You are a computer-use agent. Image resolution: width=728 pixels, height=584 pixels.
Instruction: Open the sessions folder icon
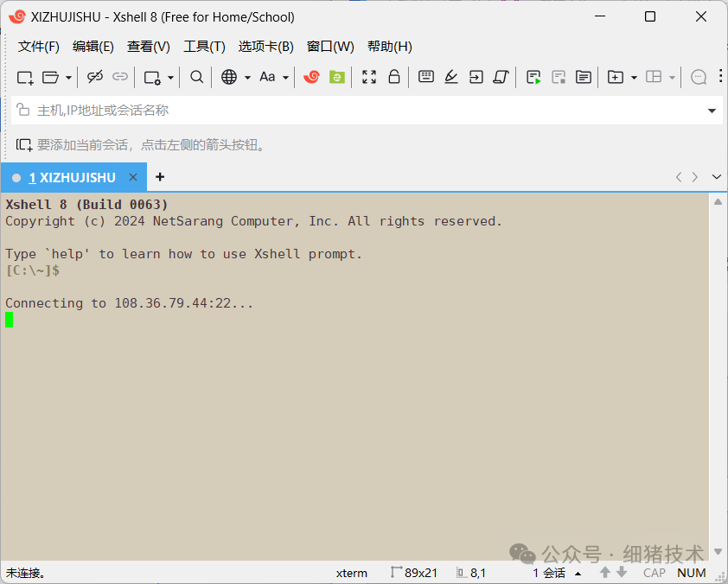pos(50,77)
